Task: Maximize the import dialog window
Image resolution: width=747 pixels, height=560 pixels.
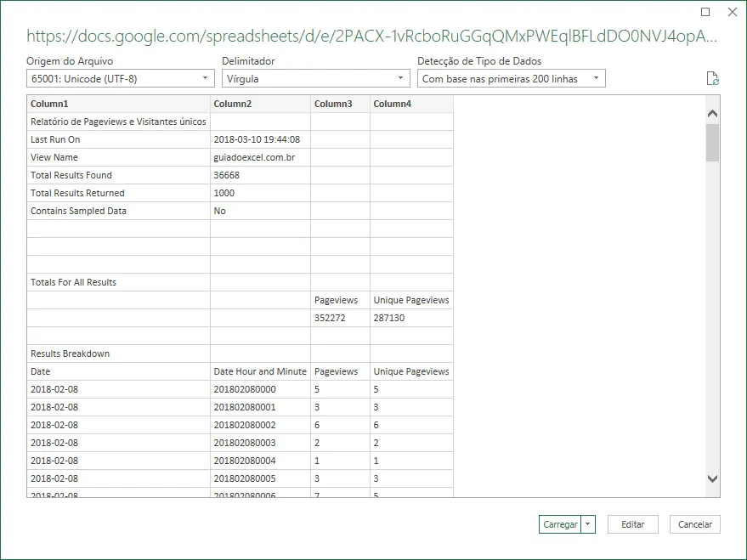Action: pyautogui.click(x=705, y=12)
